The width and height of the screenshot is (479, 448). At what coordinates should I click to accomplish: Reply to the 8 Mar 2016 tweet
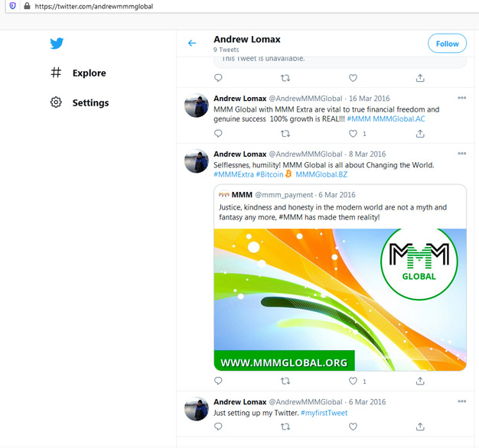pos(218,381)
